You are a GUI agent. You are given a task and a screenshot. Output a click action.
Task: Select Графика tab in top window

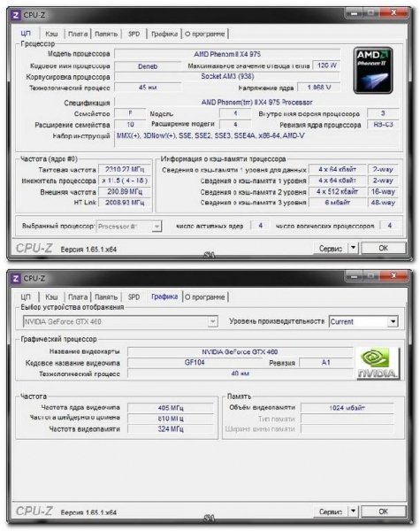pyautogui.click(x=164, y=34)
